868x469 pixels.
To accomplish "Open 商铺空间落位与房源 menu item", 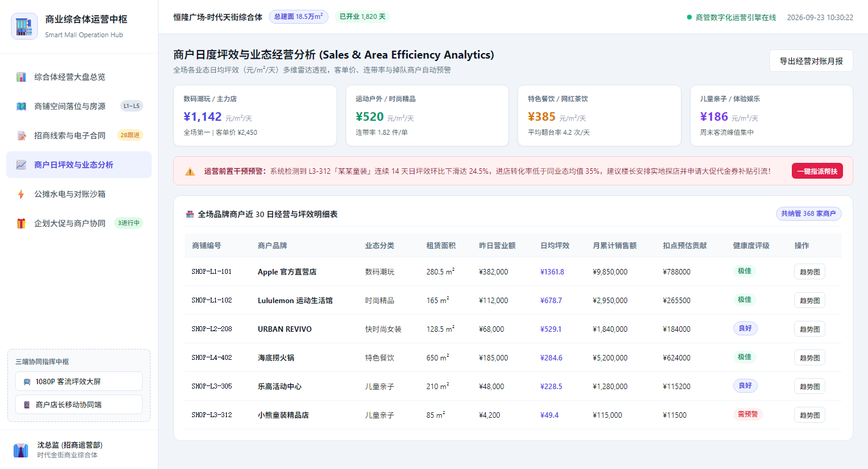I will click(79, 106).
